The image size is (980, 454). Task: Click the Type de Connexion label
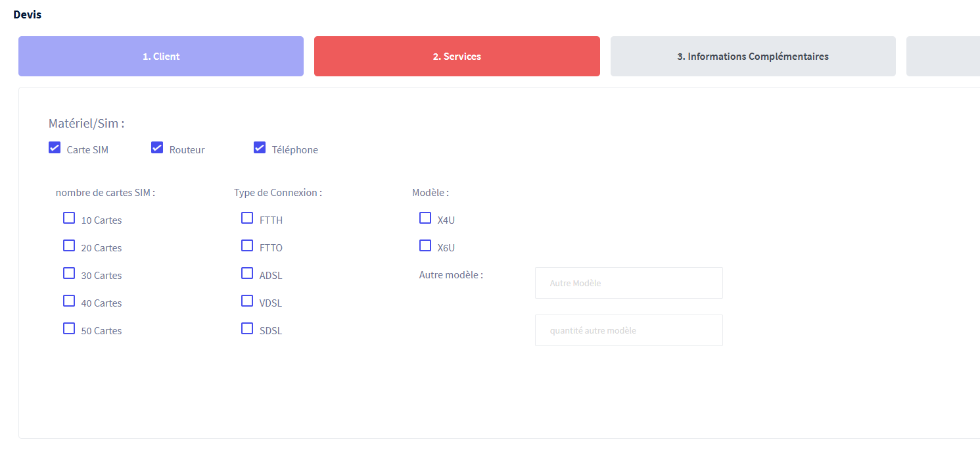point(278,193)
